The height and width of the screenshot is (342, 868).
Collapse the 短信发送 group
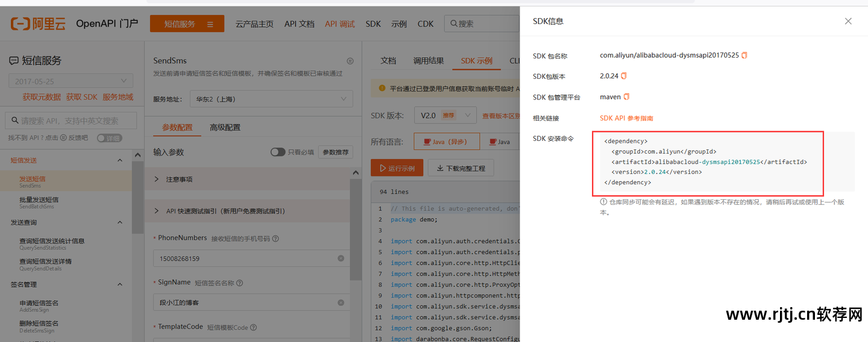tap(120, 160)
